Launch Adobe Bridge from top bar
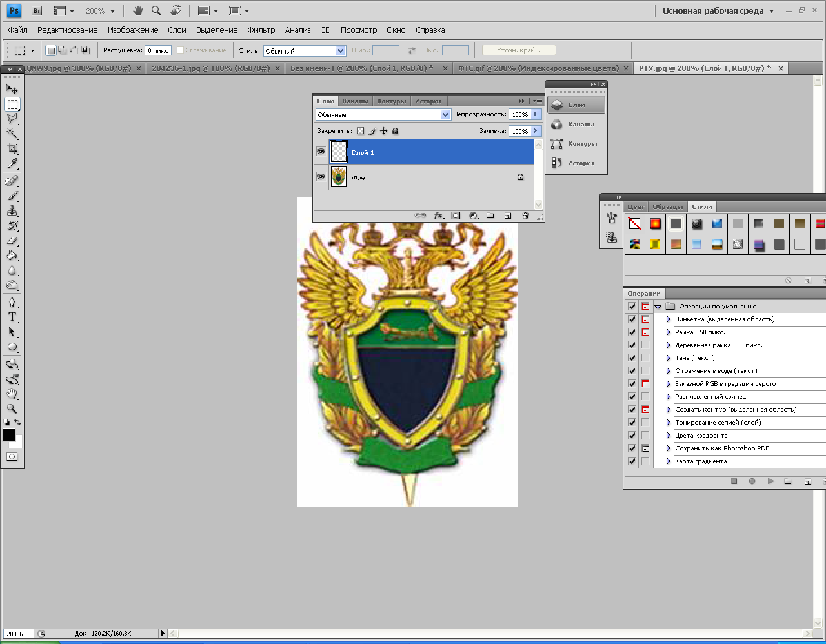This screenshot has height=644, width=826. coord(37,11)
